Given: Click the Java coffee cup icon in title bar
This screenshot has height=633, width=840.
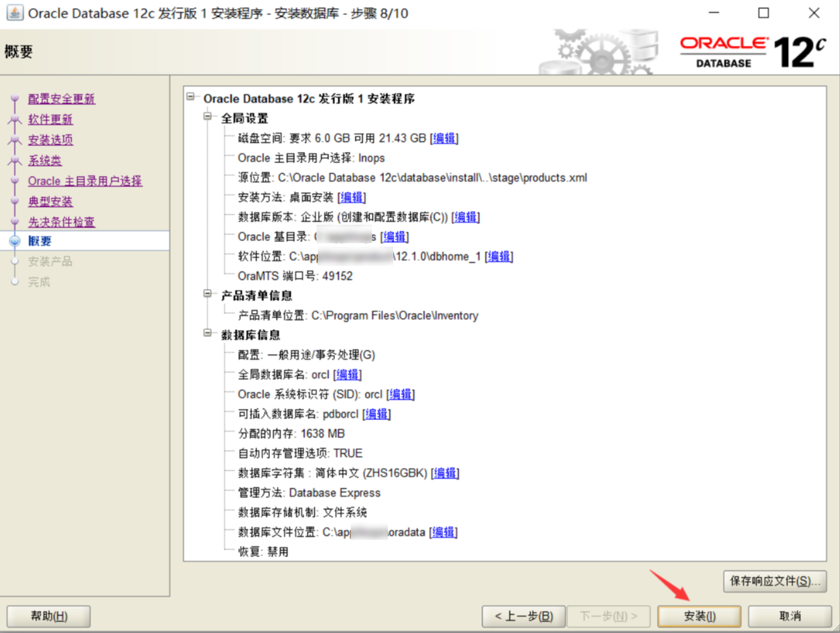Looking at the screenshot, I should (x=15, y=13).
